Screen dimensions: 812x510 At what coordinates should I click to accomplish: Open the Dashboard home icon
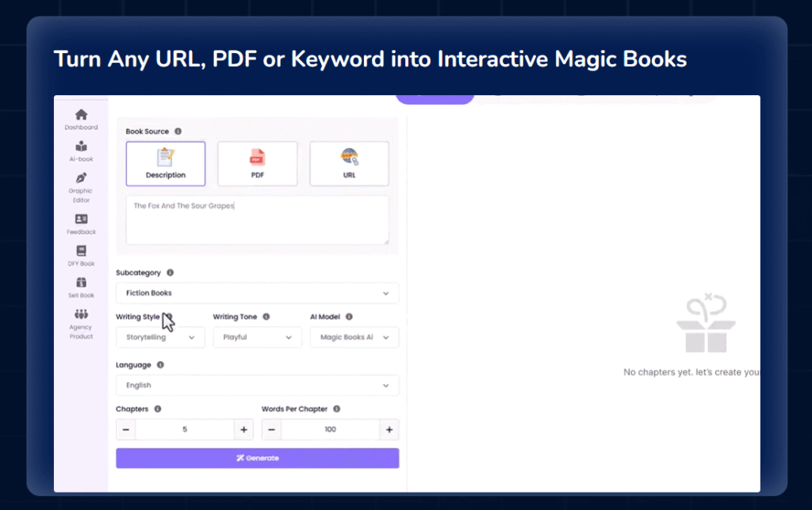coord(81,116)
